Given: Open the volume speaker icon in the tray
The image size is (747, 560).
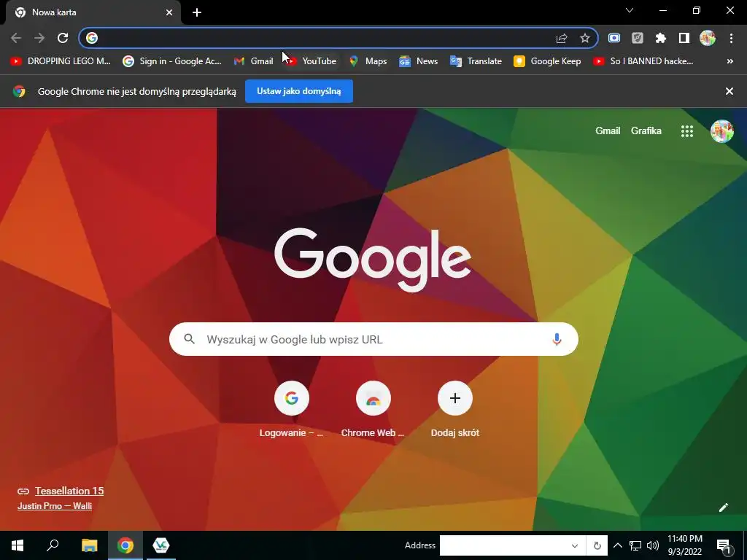Looking at the screenshot, I should [x=653, y=545].
